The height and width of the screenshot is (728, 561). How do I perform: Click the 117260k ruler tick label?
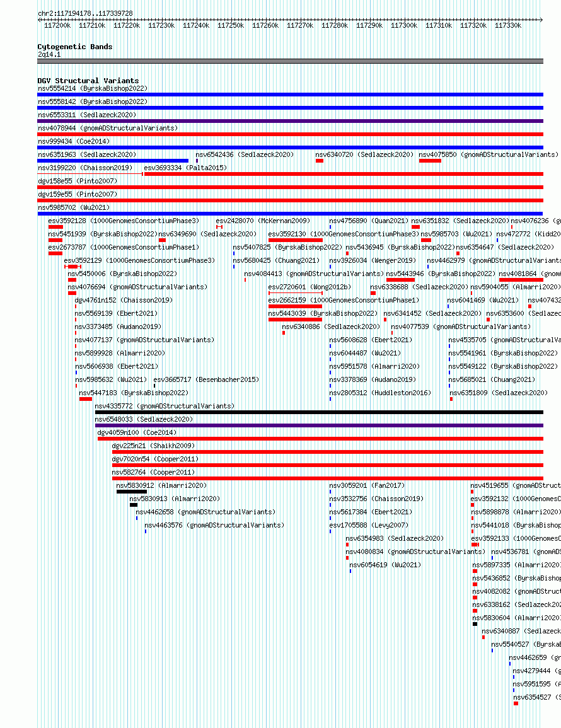(265, 26)
